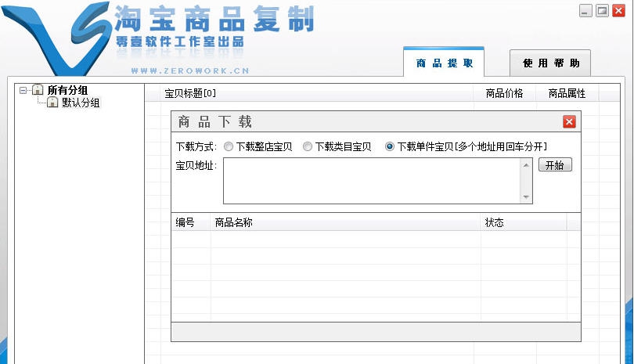Click the address box scroll up arrow

526,165
